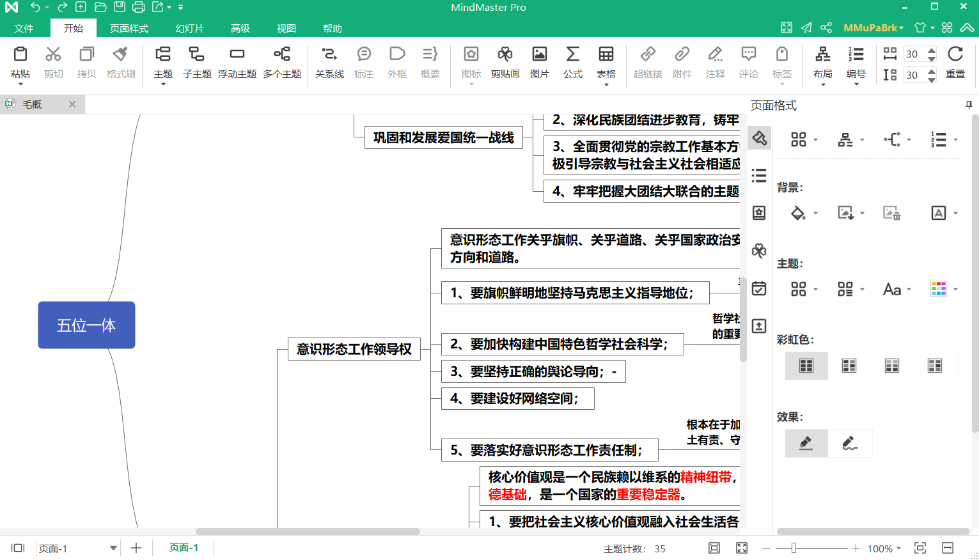Select the 五位一体 central topic
Screen dimensions: 979x560
coord(86,325)
